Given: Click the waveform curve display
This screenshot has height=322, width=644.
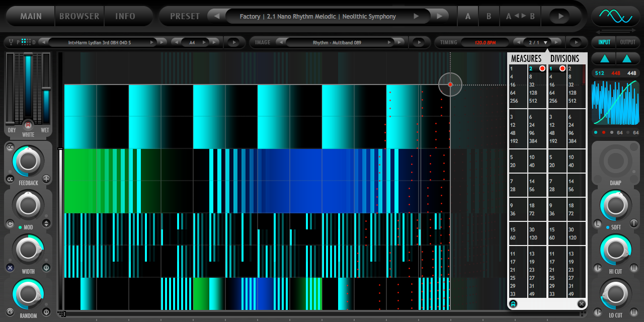Looking at the screenshot, I should pyautogui.click(x=616, y=102).
